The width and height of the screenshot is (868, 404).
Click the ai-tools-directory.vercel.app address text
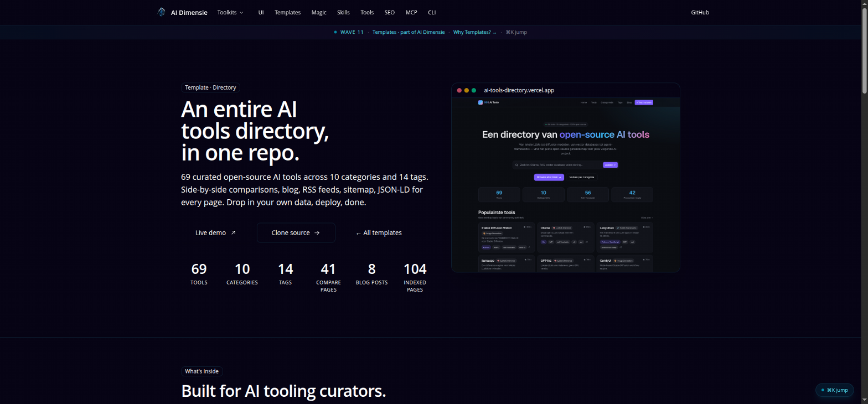click(x=519, y=90)
